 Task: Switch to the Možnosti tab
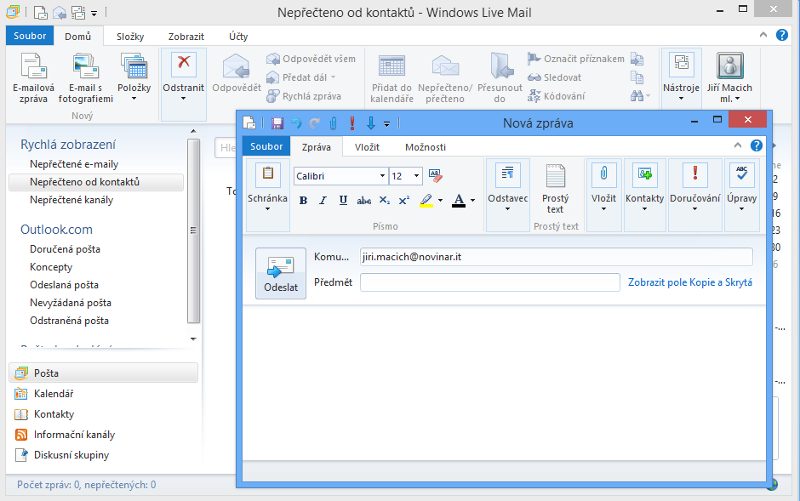pyautogui.click(x=425, y=147)
